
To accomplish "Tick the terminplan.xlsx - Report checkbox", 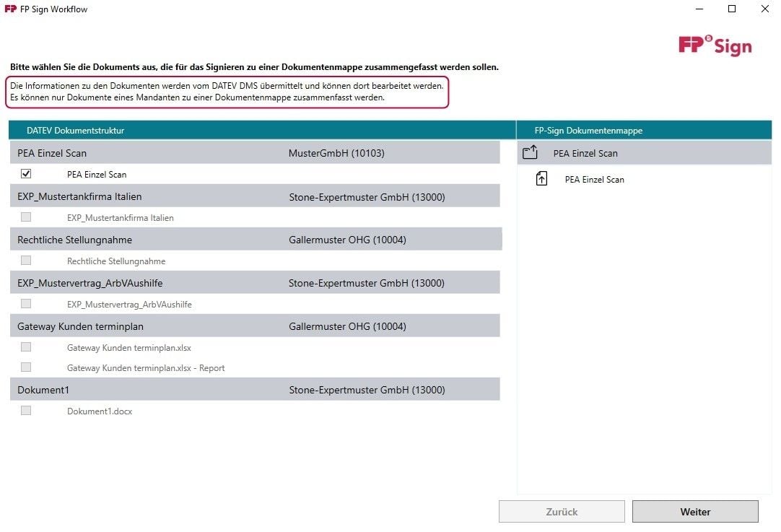I will (x=26, y=367).
